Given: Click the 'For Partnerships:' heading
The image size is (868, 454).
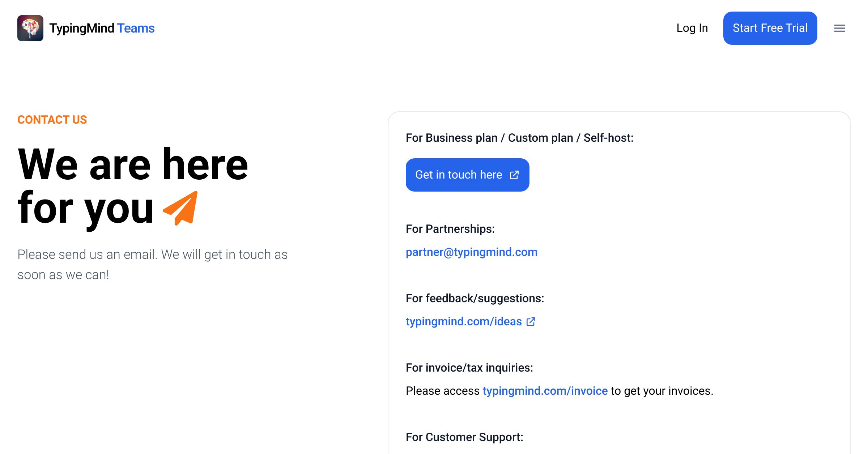Looking at the screenshot, I should click(x=450, y=229).
